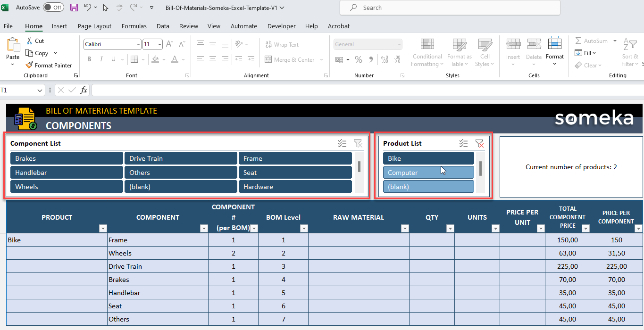Clear filters on the Product List slicer

(480, 143)
